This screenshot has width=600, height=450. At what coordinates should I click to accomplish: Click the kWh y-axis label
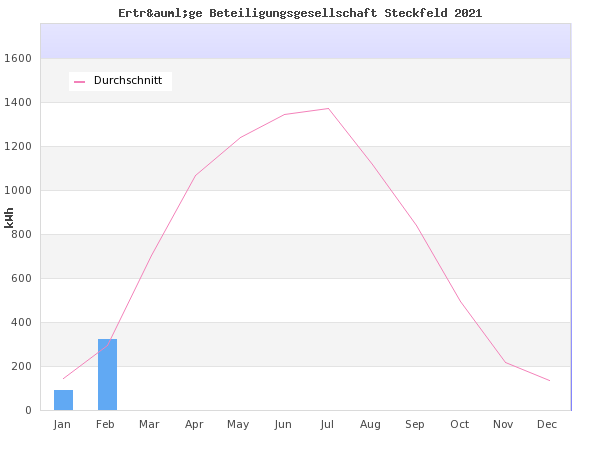tap(10, 217)
